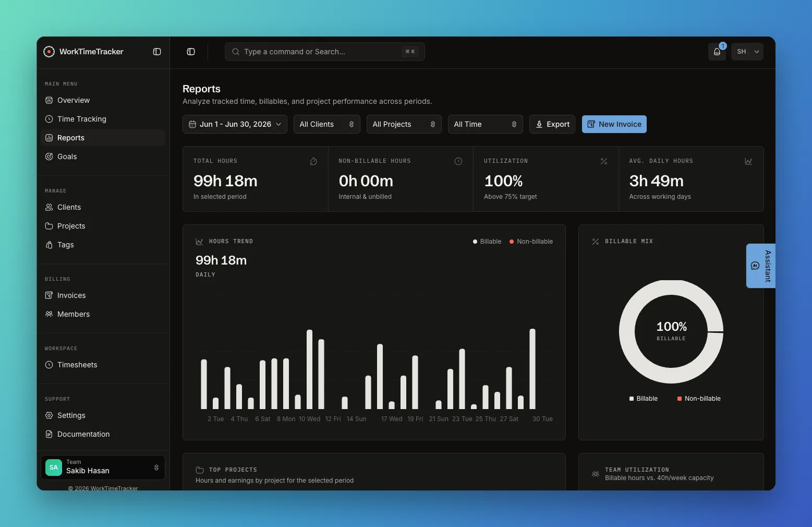This screenshot has height=527, width=812.
Task: Open Time Tracking from the main menu
Action: [103, 119]
